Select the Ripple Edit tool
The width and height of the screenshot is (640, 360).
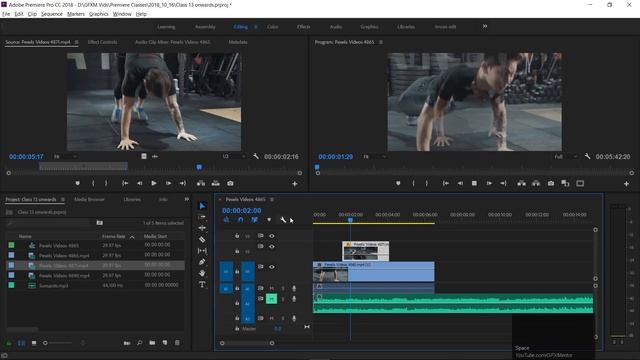click(202, 228)
